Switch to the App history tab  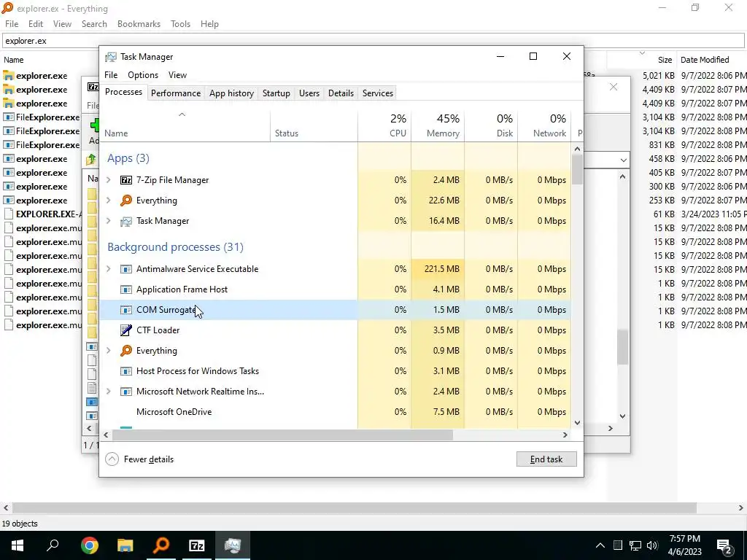click(231, 93)
